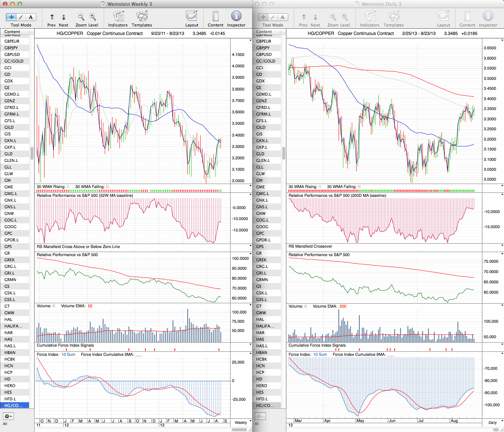Open the Layout menu in Weekly window toolbar
Viewport: 504px width, 432px height.
tap(192, 17)
